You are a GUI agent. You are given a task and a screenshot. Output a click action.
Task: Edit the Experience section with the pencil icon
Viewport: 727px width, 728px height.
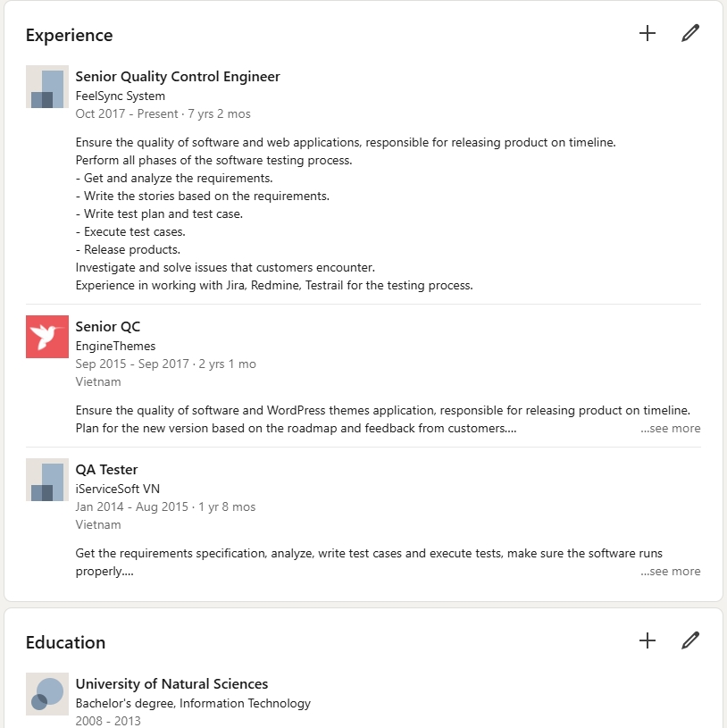point(690,33)
